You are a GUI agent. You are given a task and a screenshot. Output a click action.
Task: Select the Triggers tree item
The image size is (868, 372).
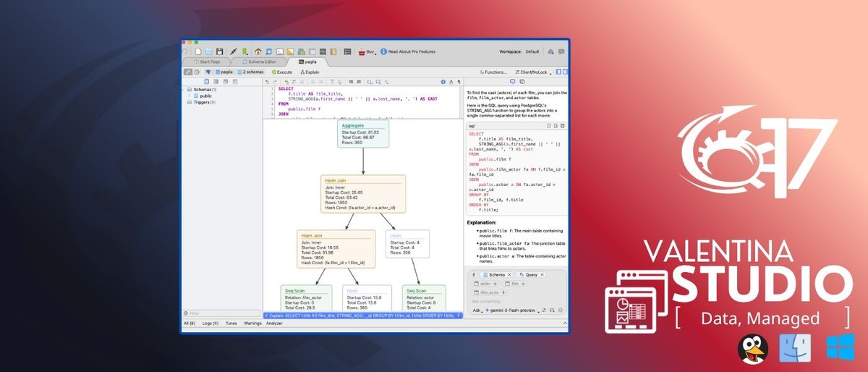(202, 102)
